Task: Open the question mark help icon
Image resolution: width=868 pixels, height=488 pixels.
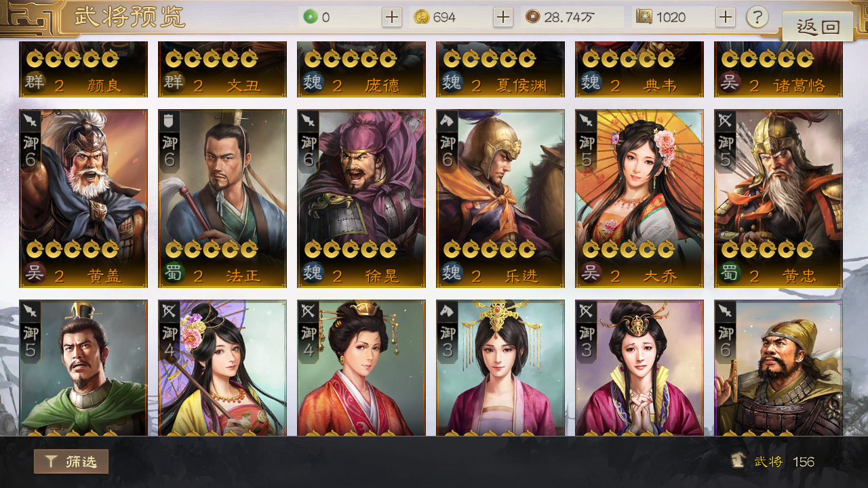Action: (757, 17)
